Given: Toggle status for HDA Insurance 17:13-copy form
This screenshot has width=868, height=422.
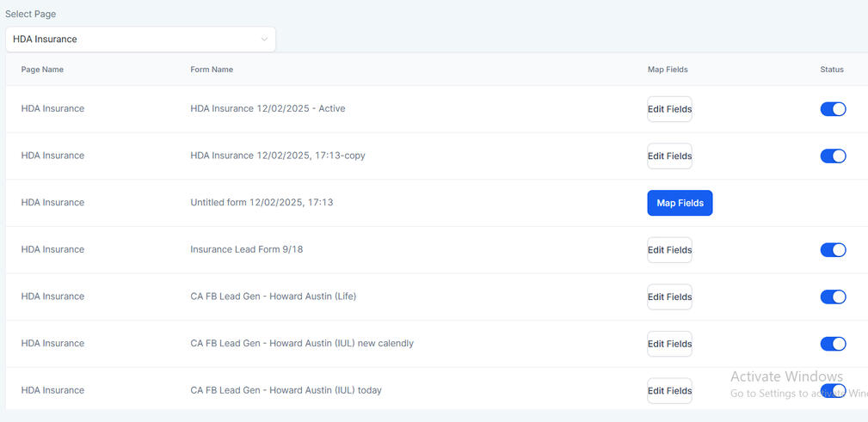Looking at the screenshot, I should (x=833, y=156).
